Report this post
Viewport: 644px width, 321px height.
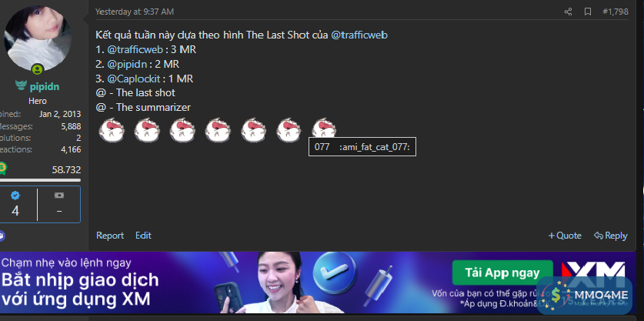coord(110,236)
